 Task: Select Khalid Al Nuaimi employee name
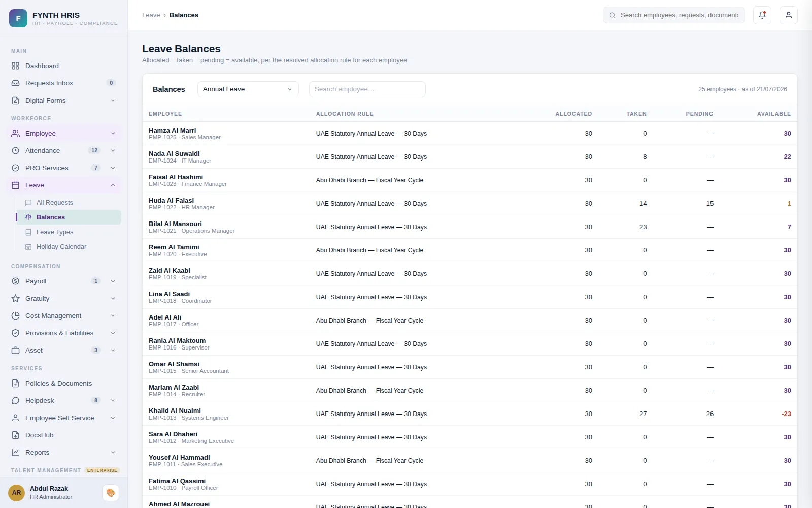point(175,411)
